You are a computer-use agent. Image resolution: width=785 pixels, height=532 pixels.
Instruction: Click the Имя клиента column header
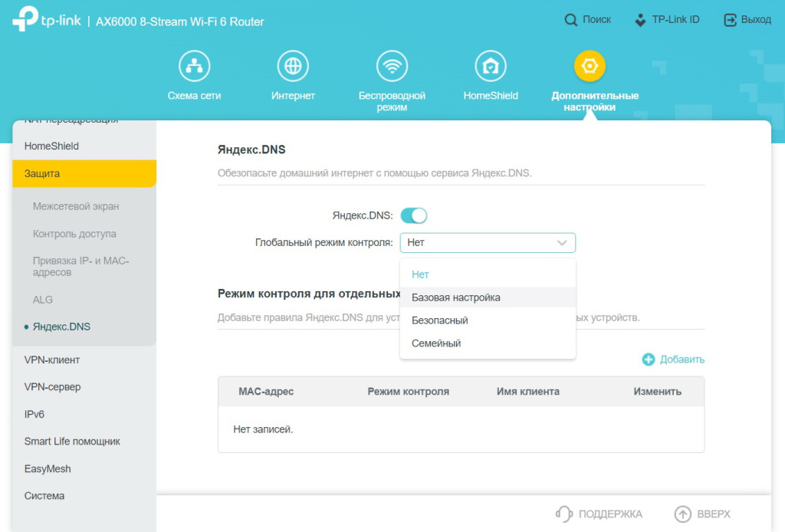click(x=528, y=392)
